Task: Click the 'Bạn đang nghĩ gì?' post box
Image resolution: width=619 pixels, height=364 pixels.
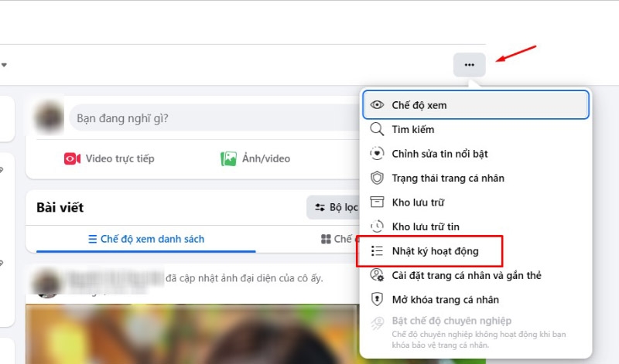Action: point(215,118)
